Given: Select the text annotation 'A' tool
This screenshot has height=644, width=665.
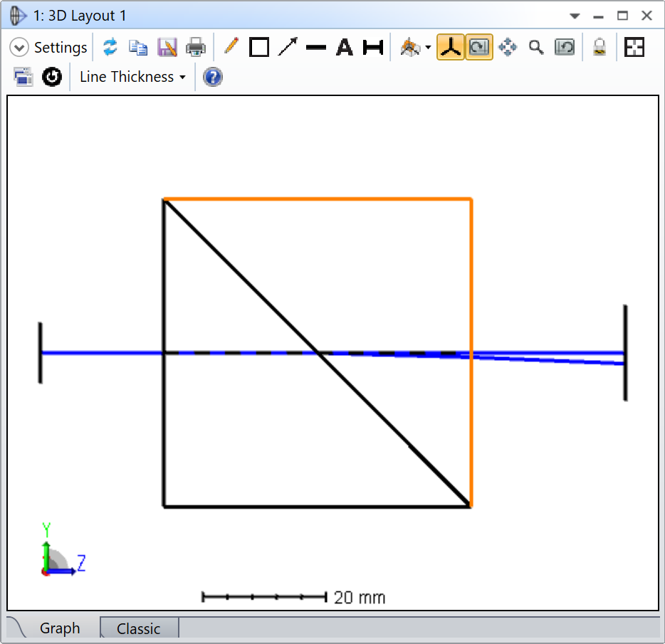Looking at the screenshot, I should [345, 48].
